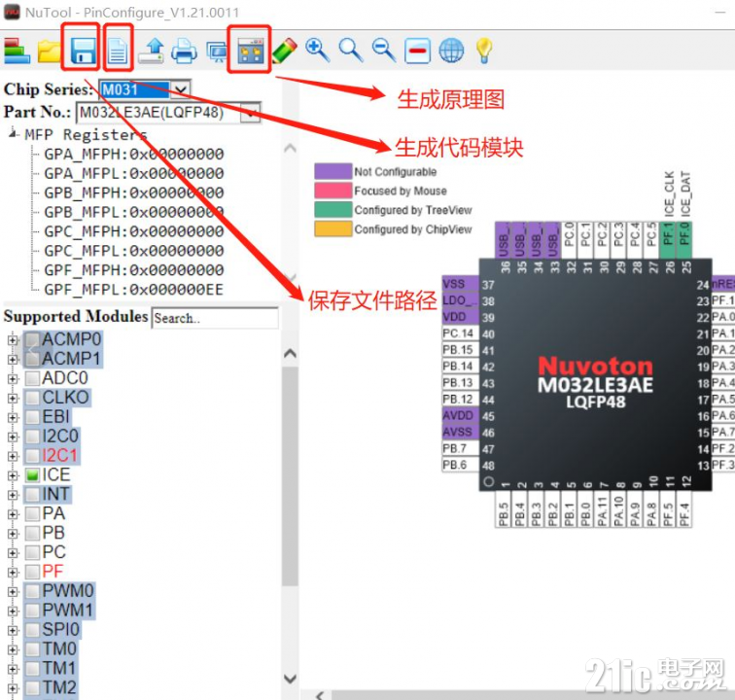This screenshot has width=735, height=700.
Task: Click the light bulb tips icon
Action: coord(484,51)
